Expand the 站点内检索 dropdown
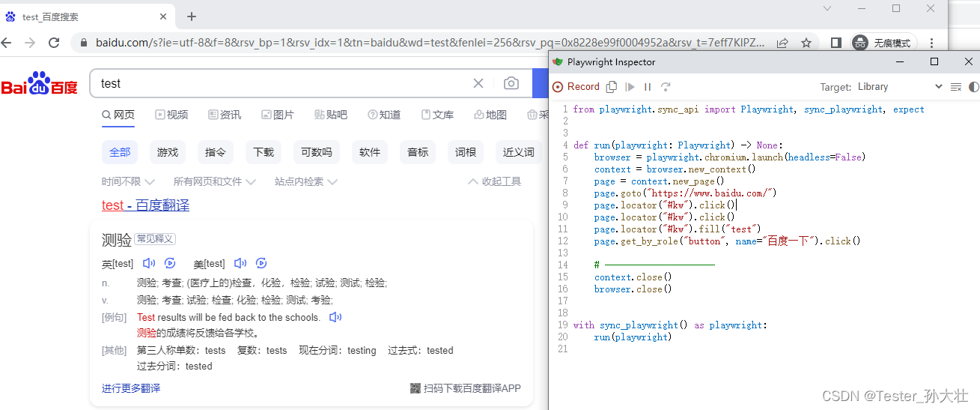Image resolution: width=980 pixels, height=410 pixels. tap(306, 181)
